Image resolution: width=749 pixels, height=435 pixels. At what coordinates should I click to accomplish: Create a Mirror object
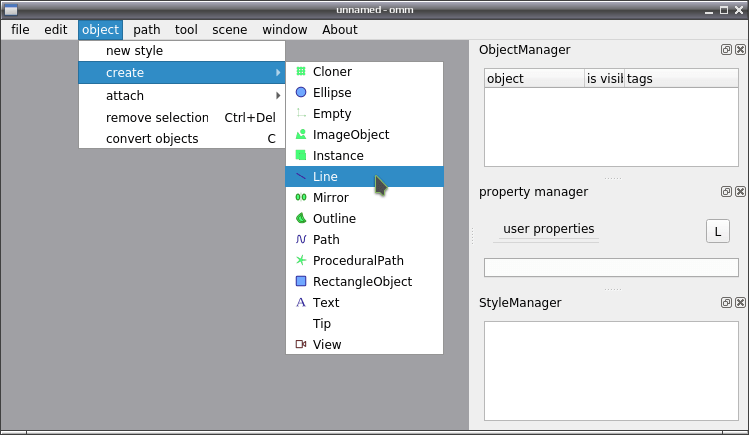click(x=364, y=198)
